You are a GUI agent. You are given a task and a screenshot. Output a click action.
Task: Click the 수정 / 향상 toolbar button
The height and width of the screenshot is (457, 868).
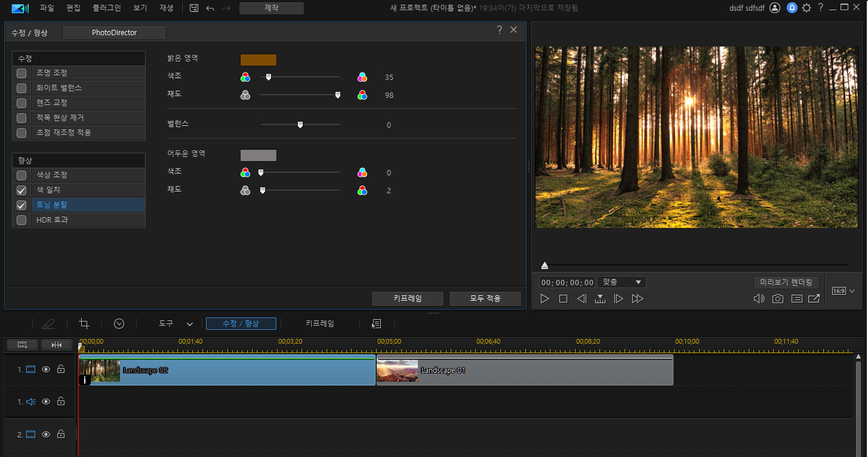[x=241, y=323]
